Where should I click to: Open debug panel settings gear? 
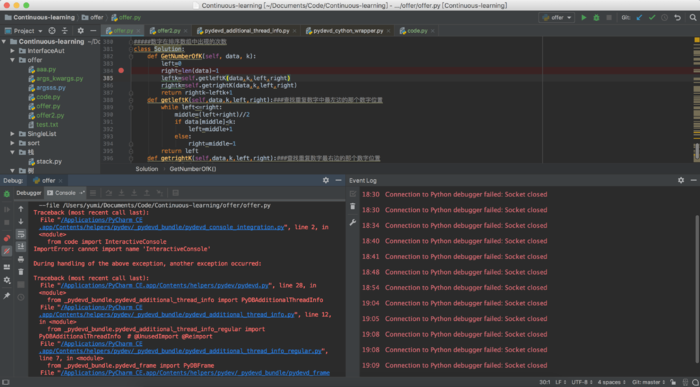[7, 280]
